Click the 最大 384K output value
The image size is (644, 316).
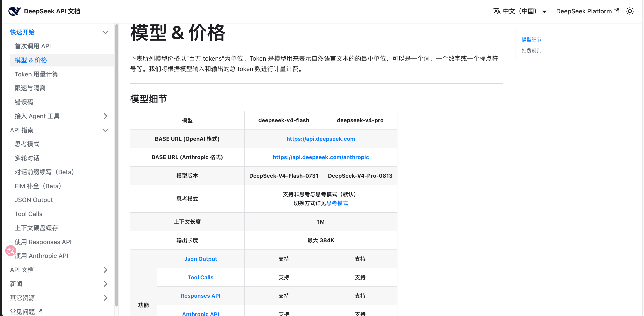321,240
